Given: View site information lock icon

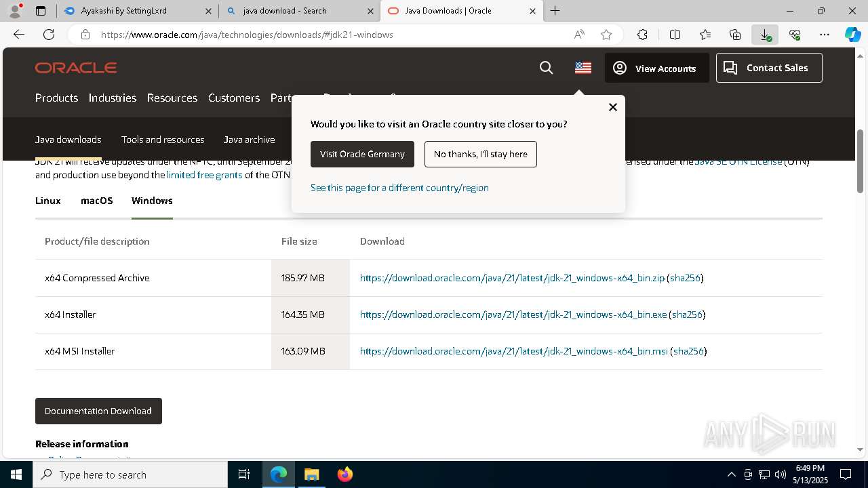Looking at the screenshot, I should click(85, 35).
